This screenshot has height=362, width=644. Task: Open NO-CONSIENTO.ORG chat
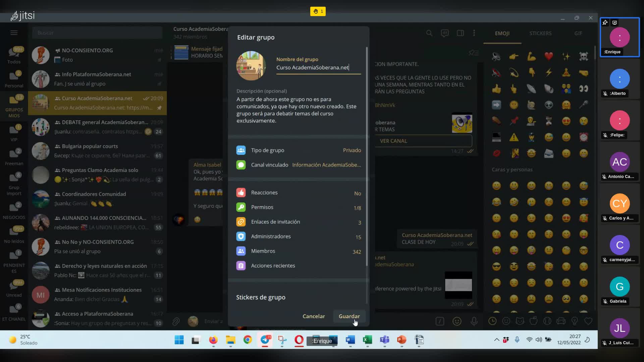98,55
